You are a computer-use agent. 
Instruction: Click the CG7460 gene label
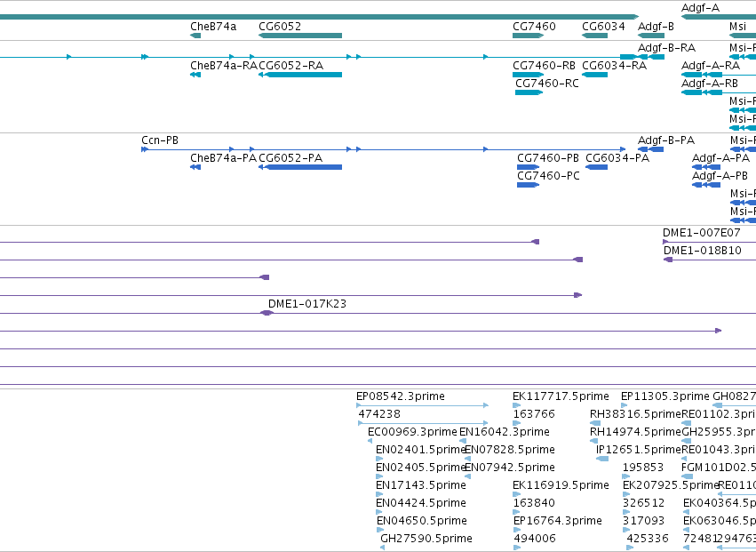pyautogui.click(x=534, y=27)
